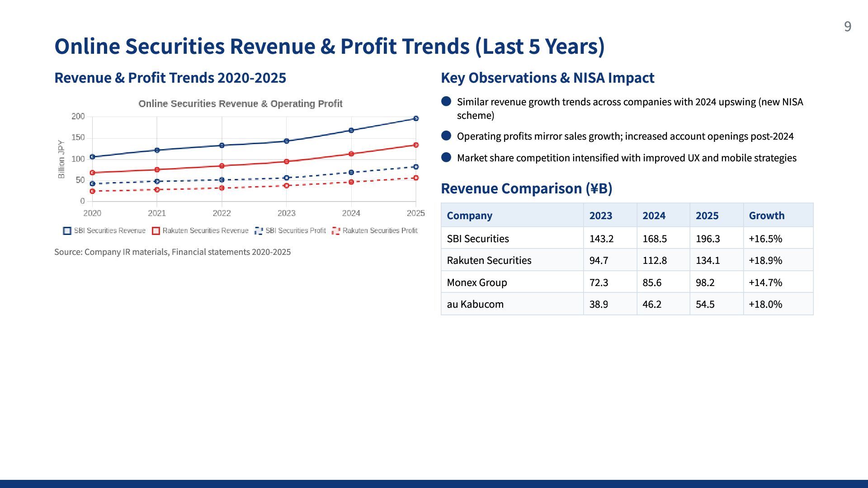Viewport: 868px width, 488px height.
Task: Click Monex Group 2024 value 85.6
Action: click(651, 282)
